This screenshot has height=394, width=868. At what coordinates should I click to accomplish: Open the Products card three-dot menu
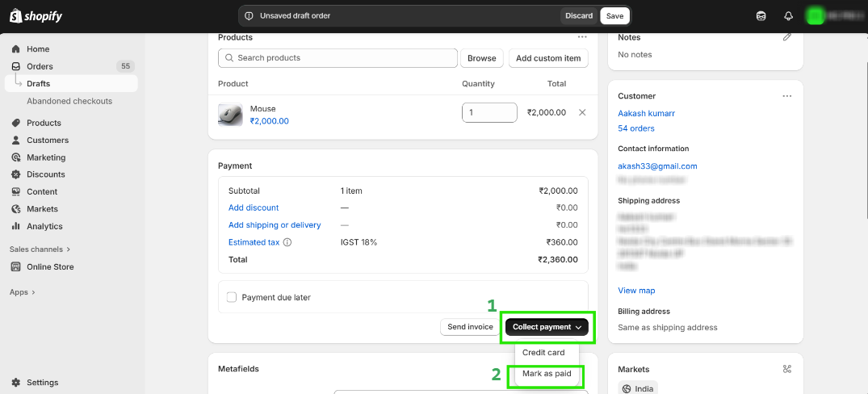point(582,37)
